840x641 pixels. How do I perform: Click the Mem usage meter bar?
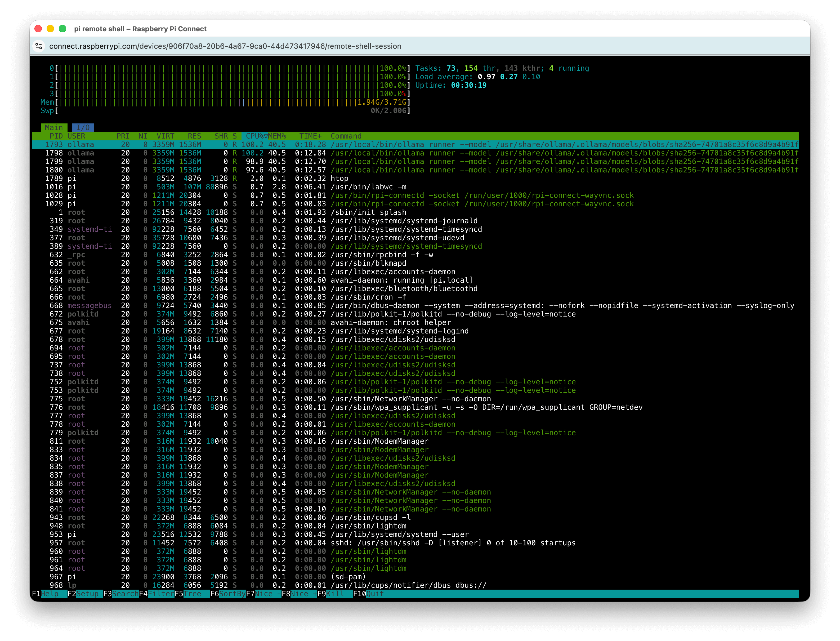[x=233, y=102]
